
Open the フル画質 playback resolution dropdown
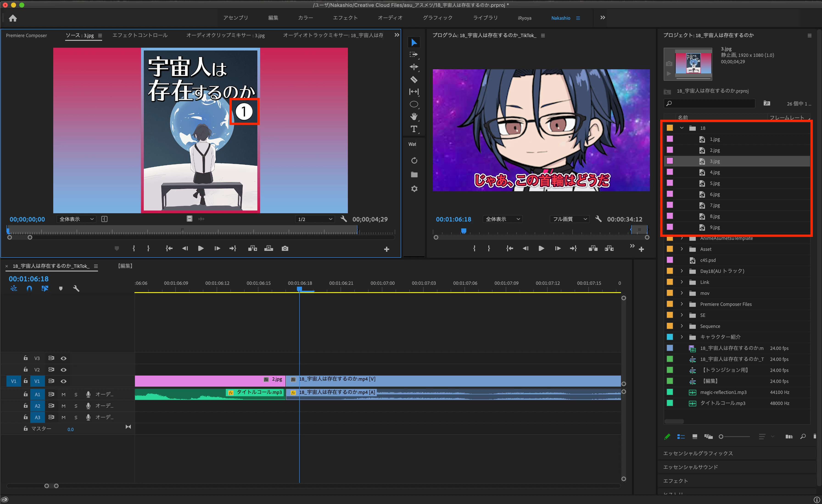tap(569, 219)
